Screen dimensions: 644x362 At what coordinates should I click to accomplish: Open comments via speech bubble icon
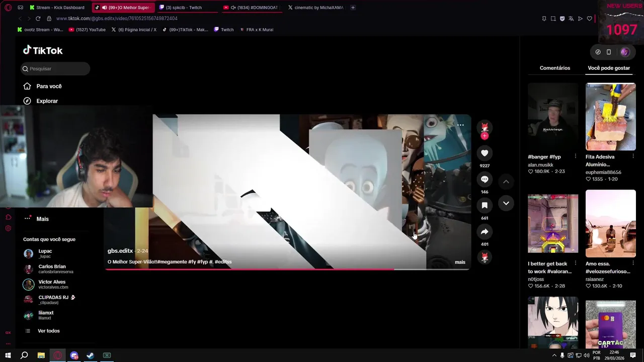[485, 179]
